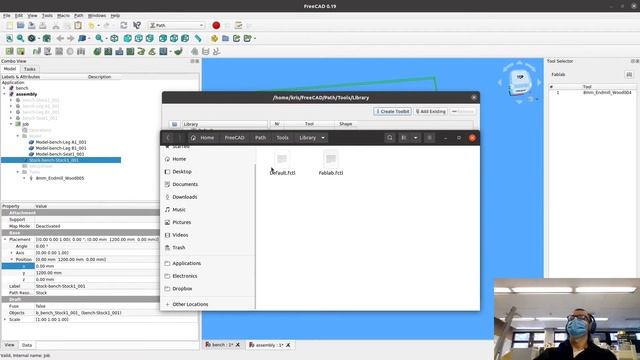The width and height of the screenshot is (640, 360).
Task: Click the navigation back arrow in view toolbar
Action: tap(60, 38)
